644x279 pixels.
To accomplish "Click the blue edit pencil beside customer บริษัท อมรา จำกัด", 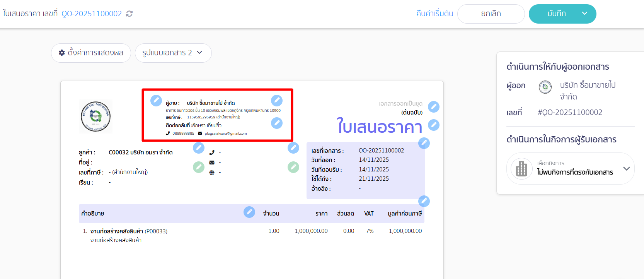I will pos(199,148).
